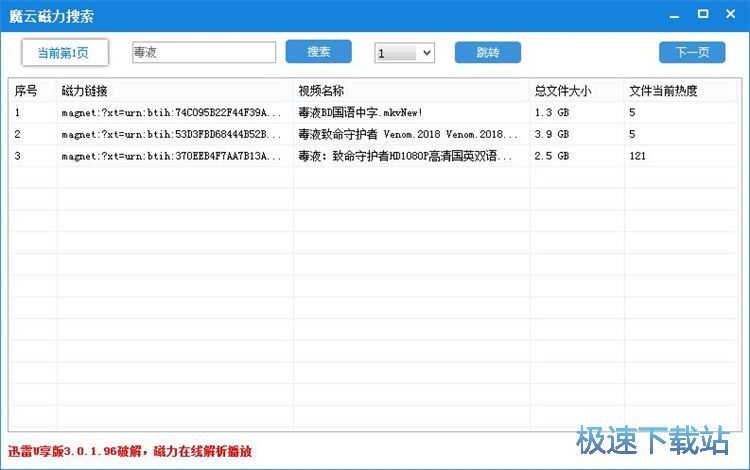Screen dimensions: 750x470
Task: Maximize the 魔云磁力搜索 window
Action: 703,14
